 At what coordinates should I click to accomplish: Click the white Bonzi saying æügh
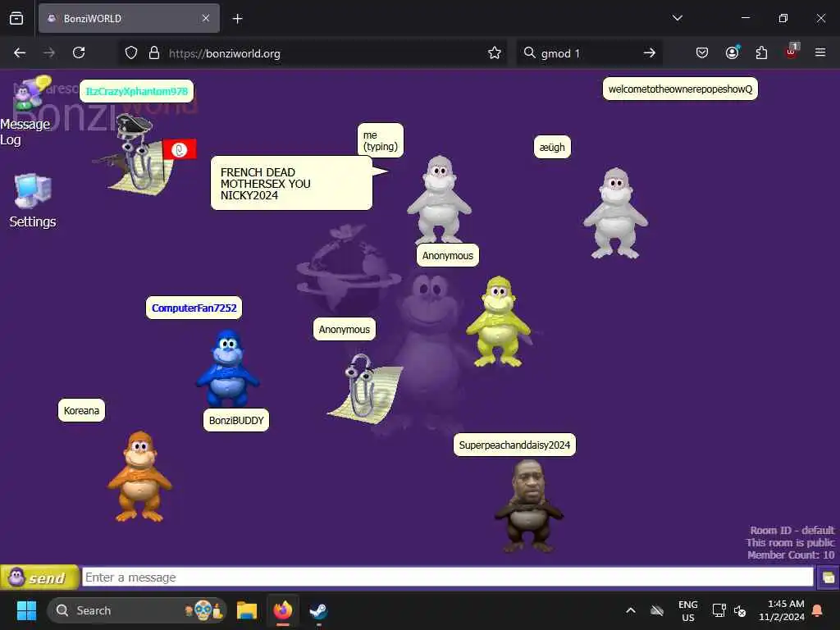(x=615, y=213)
